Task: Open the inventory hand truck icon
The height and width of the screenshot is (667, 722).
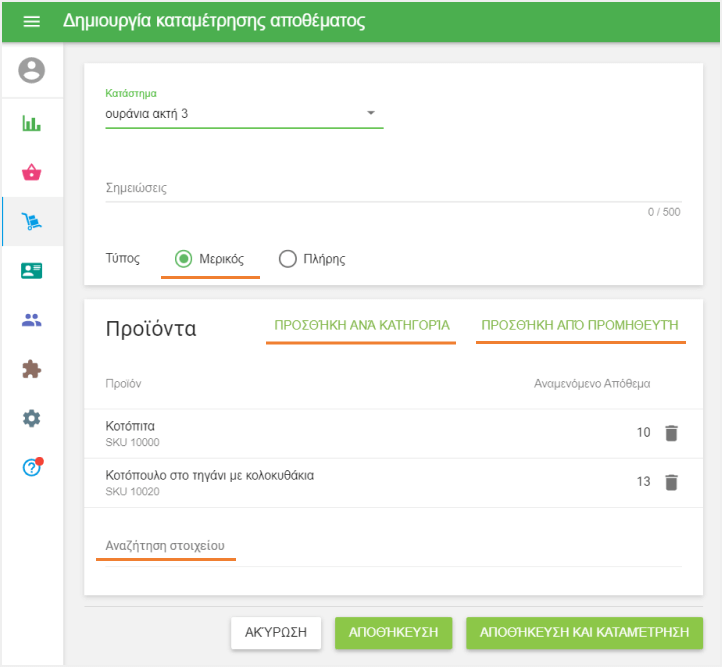Action: coord(32,222)
